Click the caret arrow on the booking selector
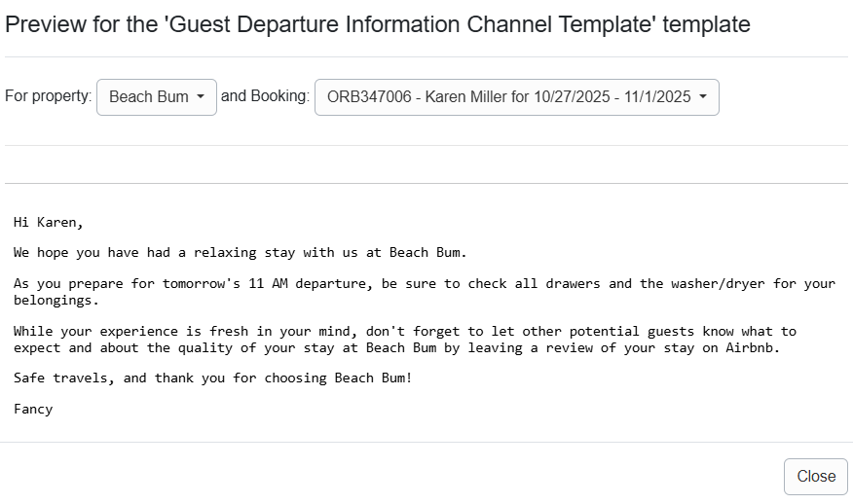This screenshot has width=853, height=504. click(703, 97)
